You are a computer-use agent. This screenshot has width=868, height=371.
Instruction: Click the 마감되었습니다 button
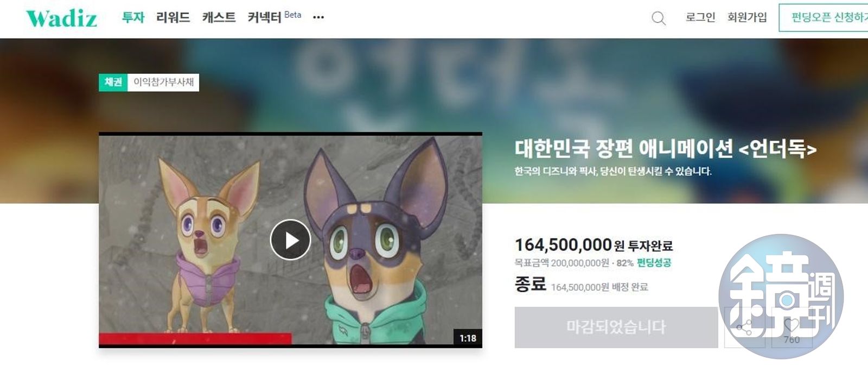point(616,328)
